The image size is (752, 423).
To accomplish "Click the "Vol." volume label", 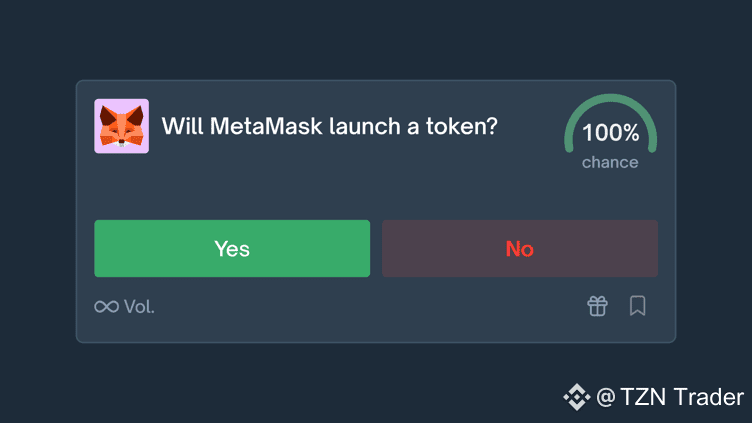I will pos(139,307).
